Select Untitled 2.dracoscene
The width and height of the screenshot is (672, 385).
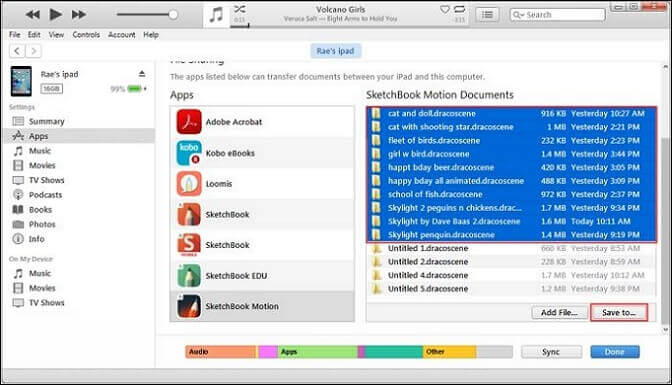(x=511, y=262)
